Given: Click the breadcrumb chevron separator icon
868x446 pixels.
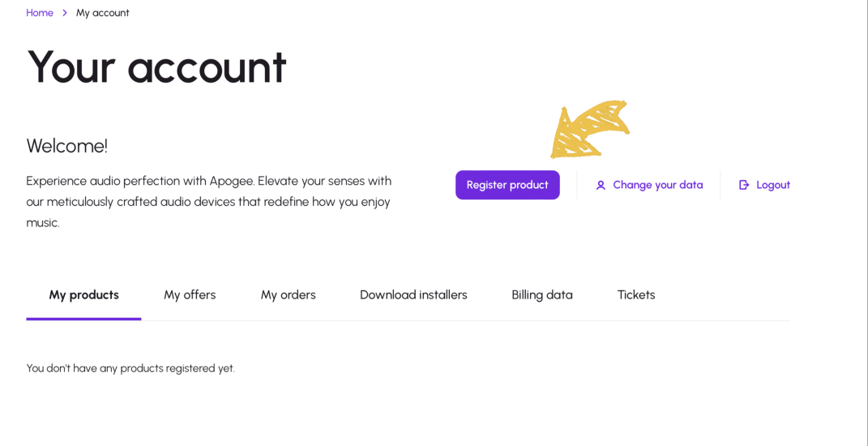Looking at the screenshot, I should tap(65, 13).
